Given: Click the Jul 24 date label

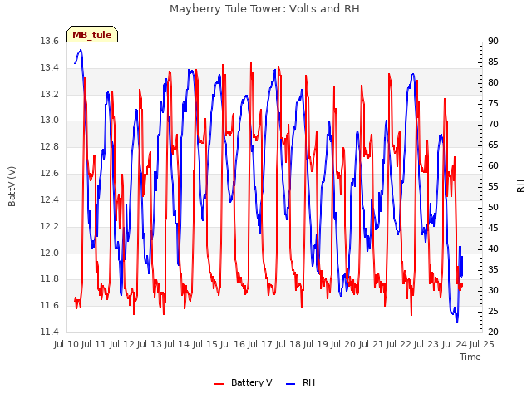Looking at the screenshot, I should [x=455, y=345].
